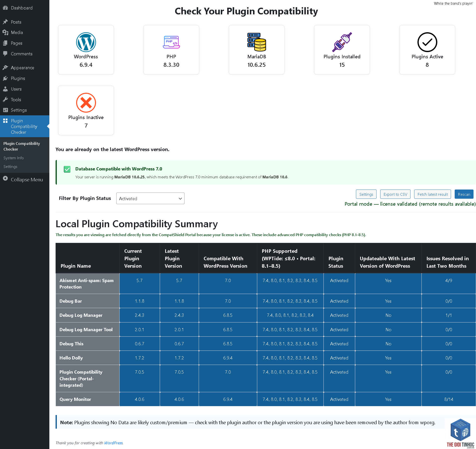Click the 4/9 issues resolved value
Image resolution: width=476 pixels, height=449 pixels.
[x=449, y=280]
